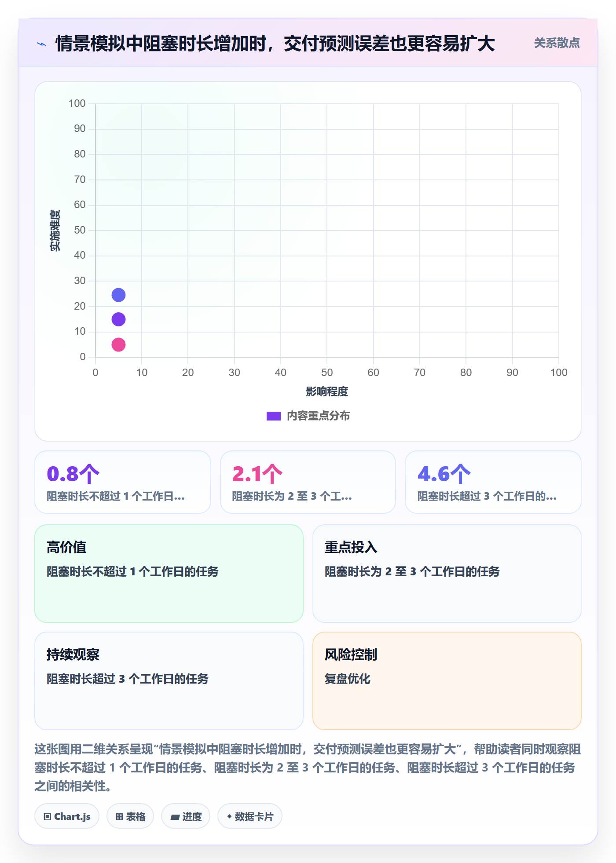The image size is (616, 863).
Task: Click the 进度 tag chip
Action: (186, 816)
